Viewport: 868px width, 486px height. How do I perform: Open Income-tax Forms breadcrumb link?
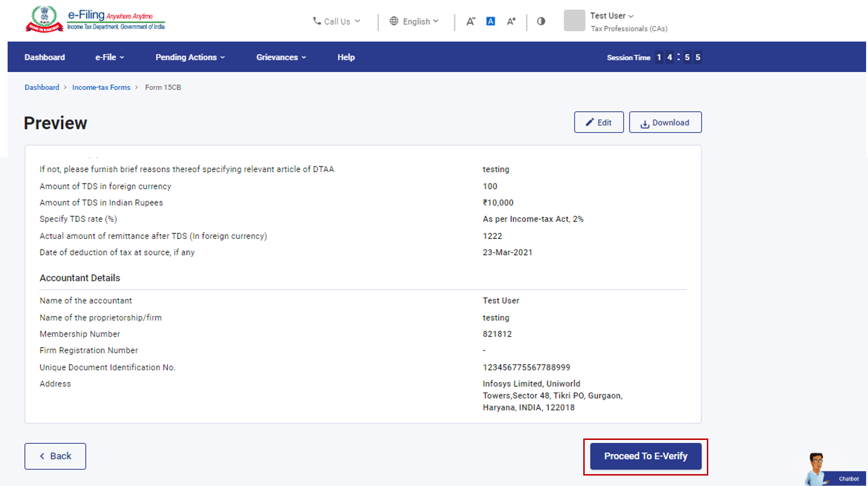tap(101, 87)
